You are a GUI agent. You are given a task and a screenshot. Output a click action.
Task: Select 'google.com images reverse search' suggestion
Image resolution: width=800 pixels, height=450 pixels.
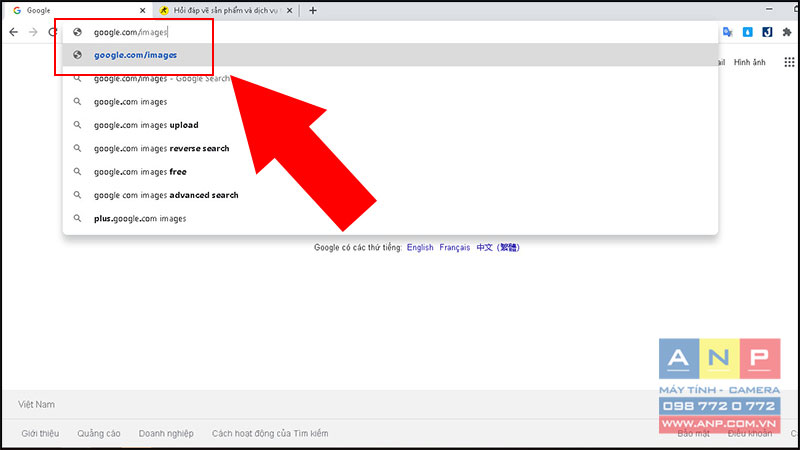[390, 148]
